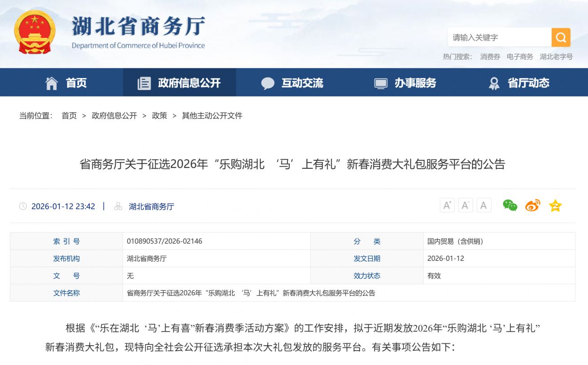Reduce text size using A- button
This screenshot has width=588, height=365.
[x=465, y=205]
